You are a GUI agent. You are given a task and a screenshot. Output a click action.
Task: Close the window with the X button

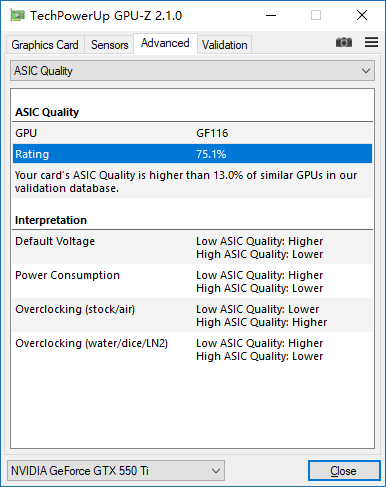click(362, 15)
